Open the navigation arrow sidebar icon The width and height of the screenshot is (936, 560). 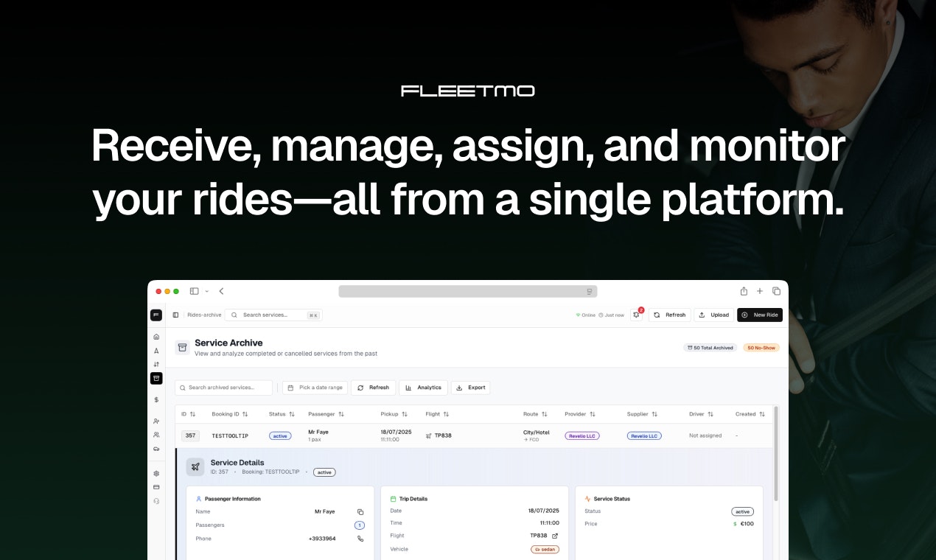[156, 351]
